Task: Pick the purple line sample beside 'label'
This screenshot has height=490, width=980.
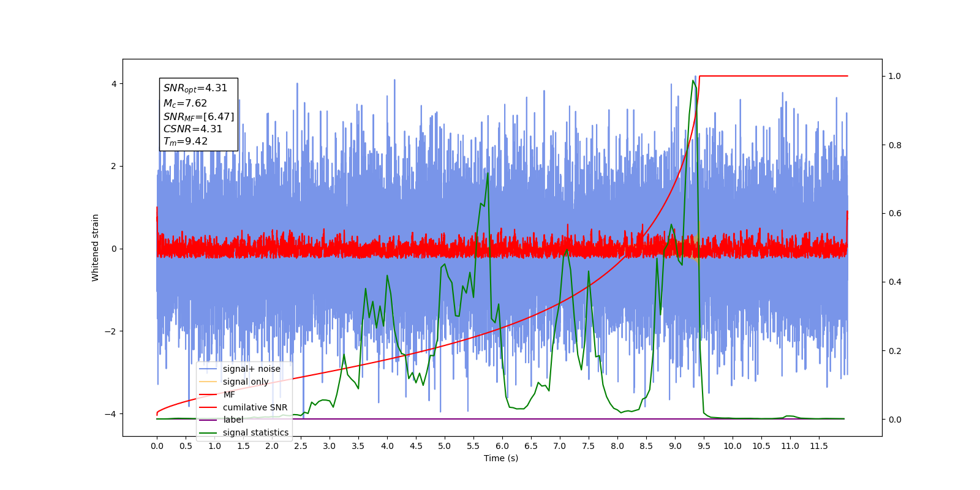Action: [208, 420]
